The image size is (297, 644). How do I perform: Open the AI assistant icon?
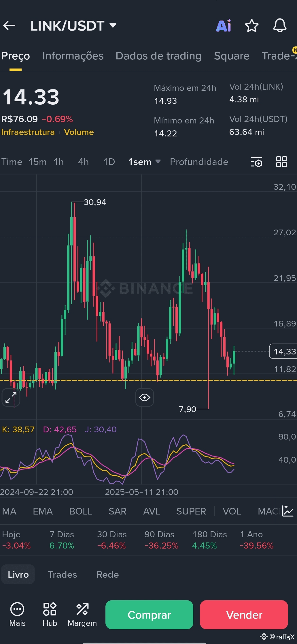(x=224, y=26)
